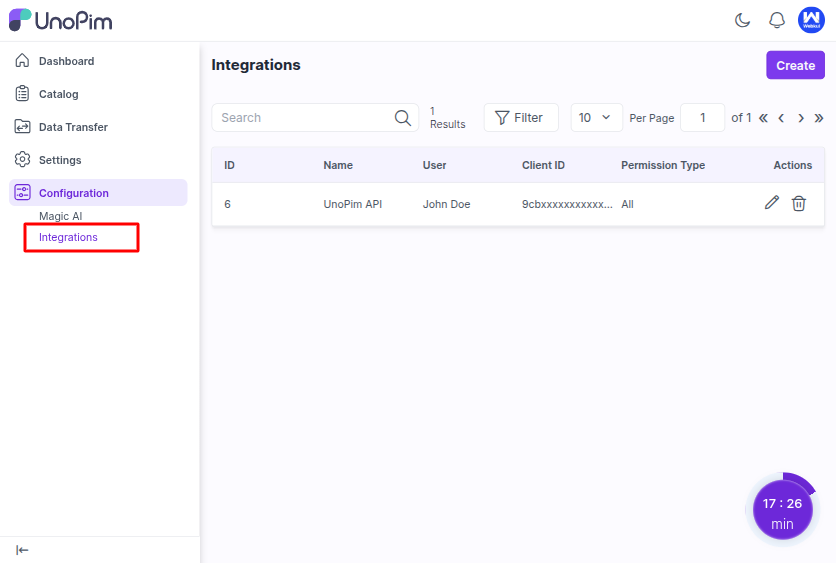Click the UnoPim logo
The width and height of the screenshot is (836, 563).
pos(60,20)
